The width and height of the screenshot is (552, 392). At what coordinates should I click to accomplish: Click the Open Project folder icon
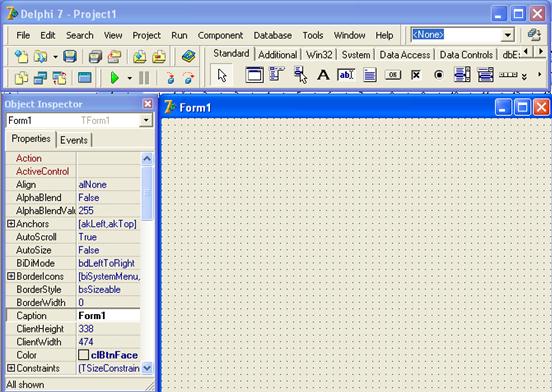tap(114, 56)
